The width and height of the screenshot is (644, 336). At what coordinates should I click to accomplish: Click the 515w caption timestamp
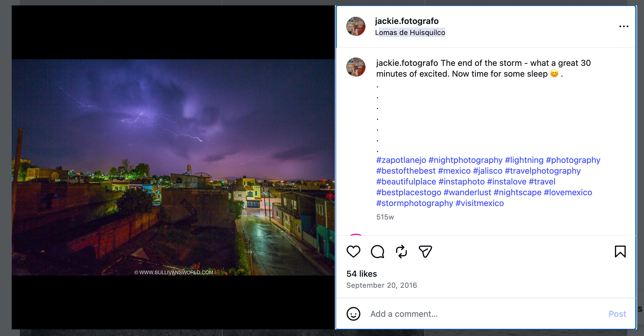[x=385, y=217]
